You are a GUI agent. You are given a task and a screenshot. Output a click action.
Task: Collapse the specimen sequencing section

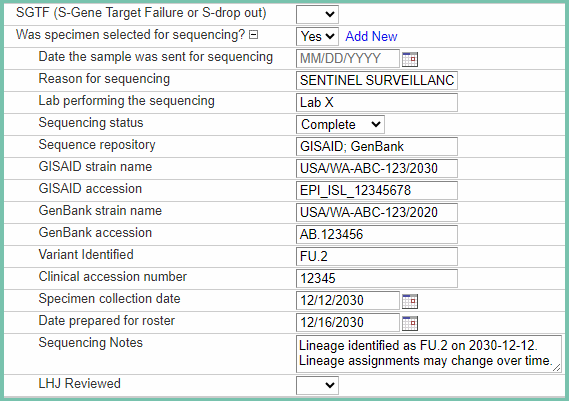click(254, 35)
